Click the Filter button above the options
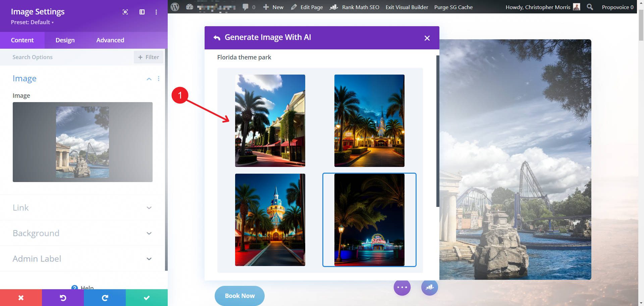Viewport: 644px width, 306px height. tap(148, 57)
